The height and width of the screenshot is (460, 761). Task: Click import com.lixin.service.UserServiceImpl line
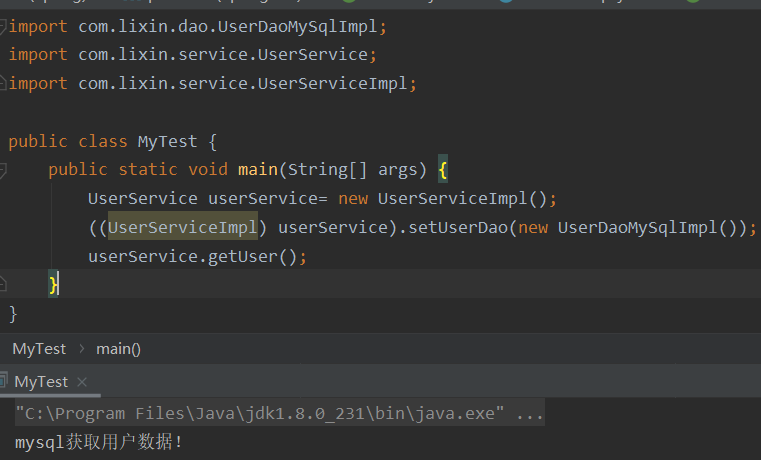tap(213, 83)
